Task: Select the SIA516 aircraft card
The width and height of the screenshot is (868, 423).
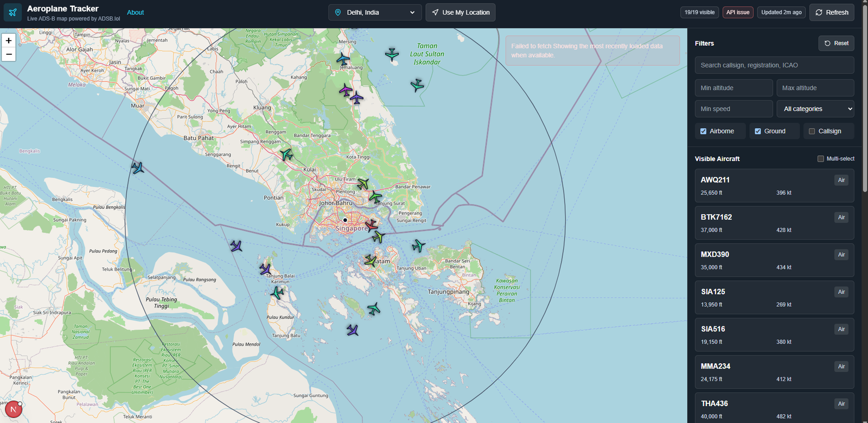Action: 774,334
